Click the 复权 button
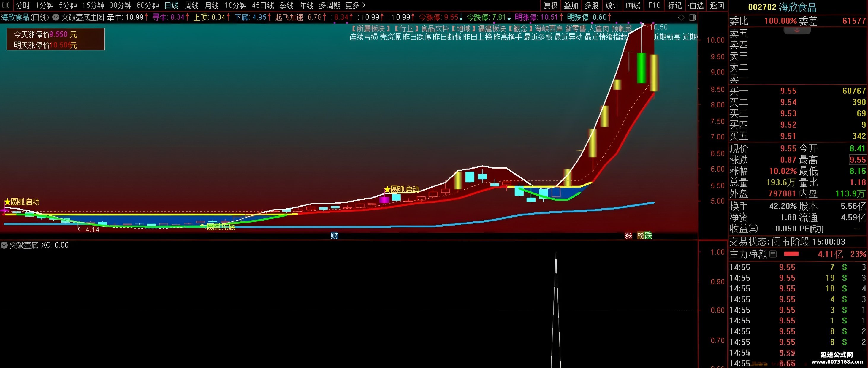The width and height of the screenshot is (868, 368). point(551,5)
